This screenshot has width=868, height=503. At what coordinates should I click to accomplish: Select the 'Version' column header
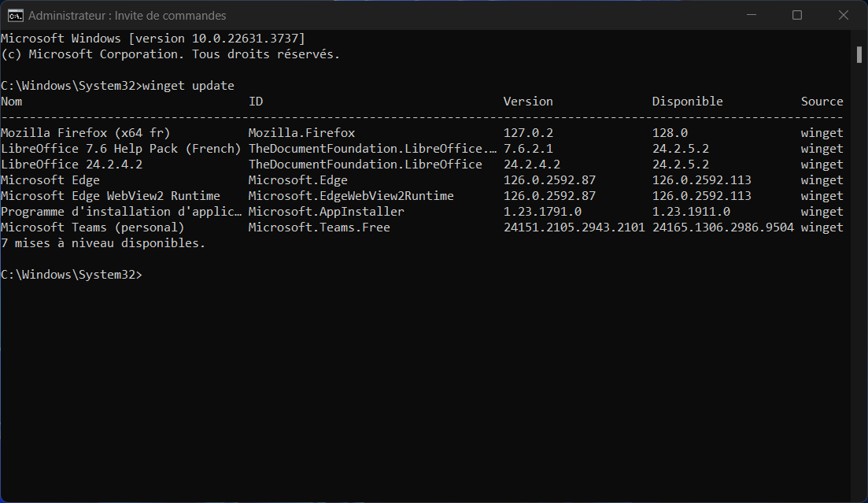(528, 102)
